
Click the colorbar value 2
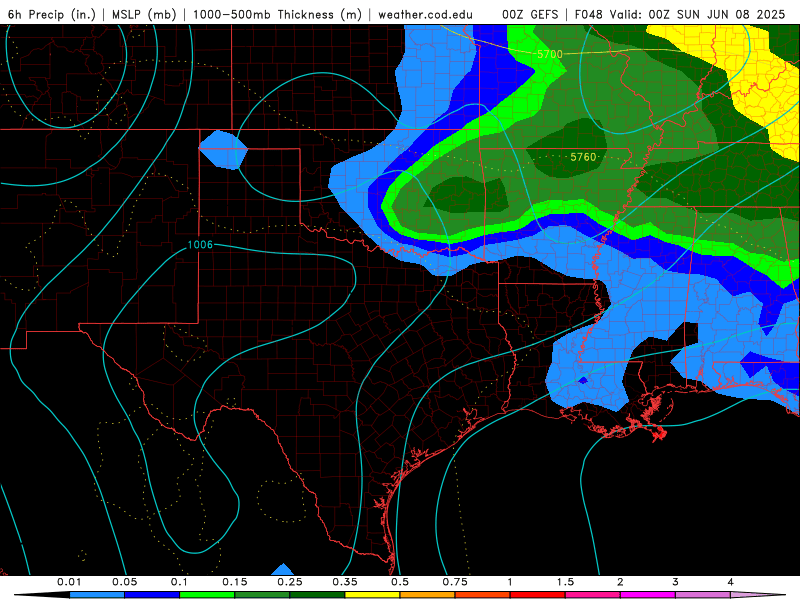coord(620,582)
